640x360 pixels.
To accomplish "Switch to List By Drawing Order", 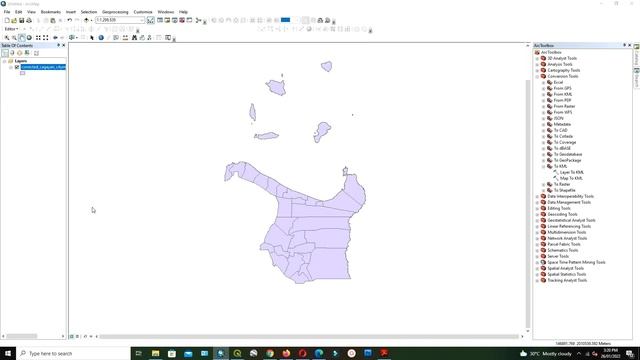I will click(5, 53).
